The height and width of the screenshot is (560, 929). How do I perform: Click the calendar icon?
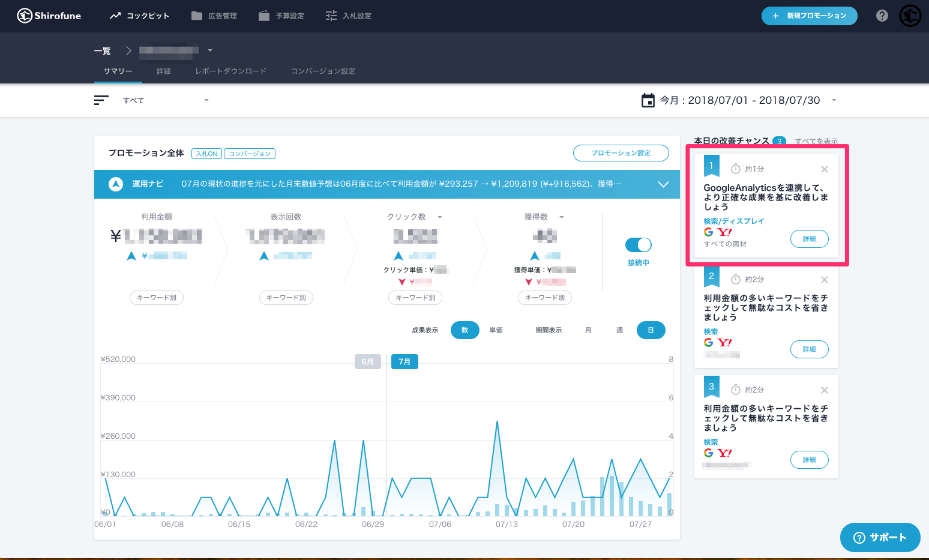[x=648, y=100]
